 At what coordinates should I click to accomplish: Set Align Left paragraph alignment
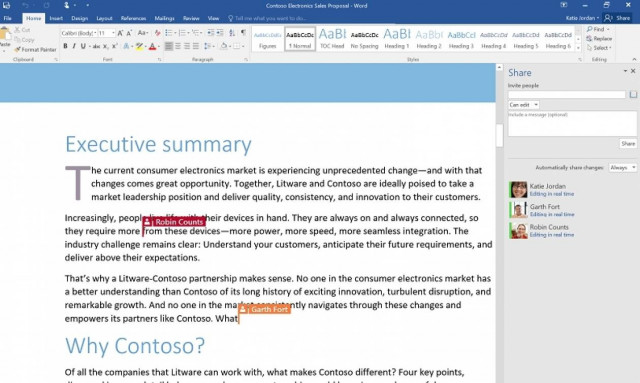coord(169,47)
